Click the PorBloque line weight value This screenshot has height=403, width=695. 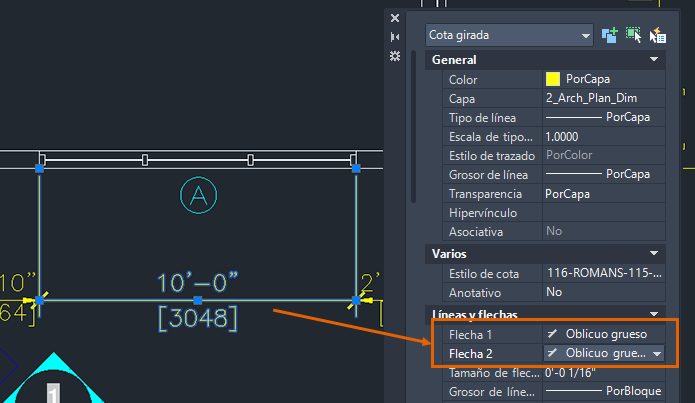604,391
